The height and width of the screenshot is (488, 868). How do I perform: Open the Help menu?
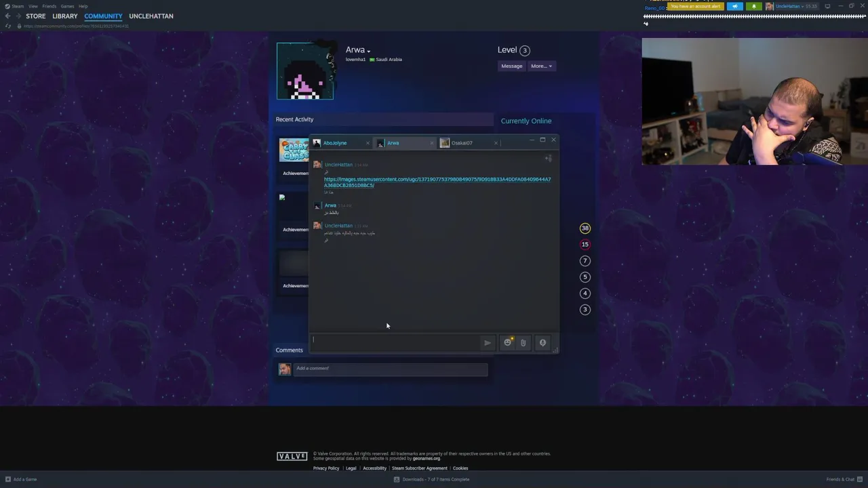point(83,6)
